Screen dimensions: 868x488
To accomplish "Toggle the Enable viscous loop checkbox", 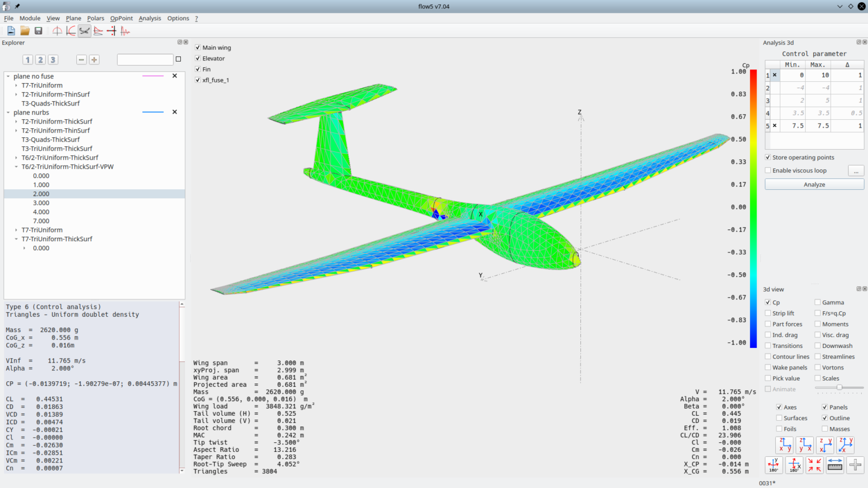I will point(768,171).
